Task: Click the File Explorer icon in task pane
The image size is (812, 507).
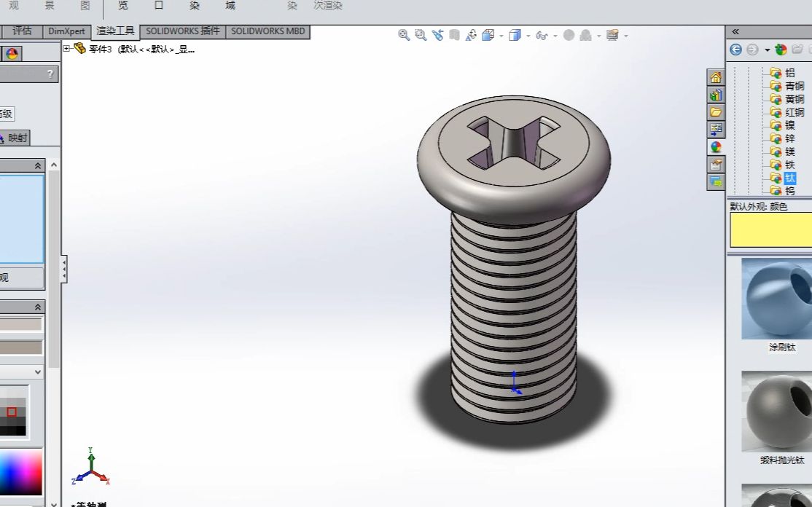Action: pos(715,111)
